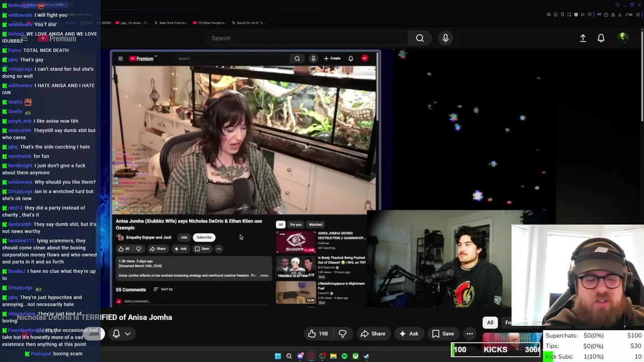The width and height of the screenshot is (644, 362).
Task: Open the green profile avatar in header
Action: 622,38
